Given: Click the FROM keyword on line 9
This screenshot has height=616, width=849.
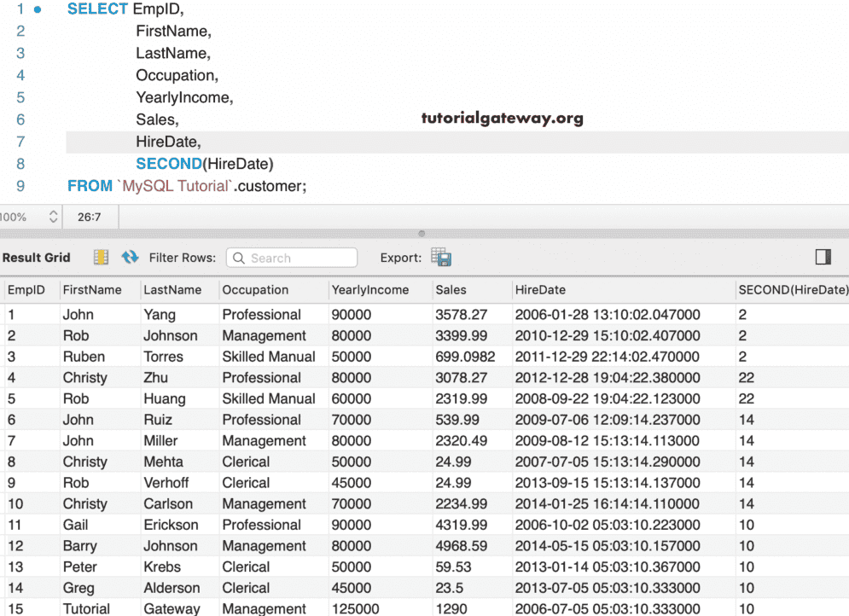Looking at the screenshot, I should click(x=90, y=186).
